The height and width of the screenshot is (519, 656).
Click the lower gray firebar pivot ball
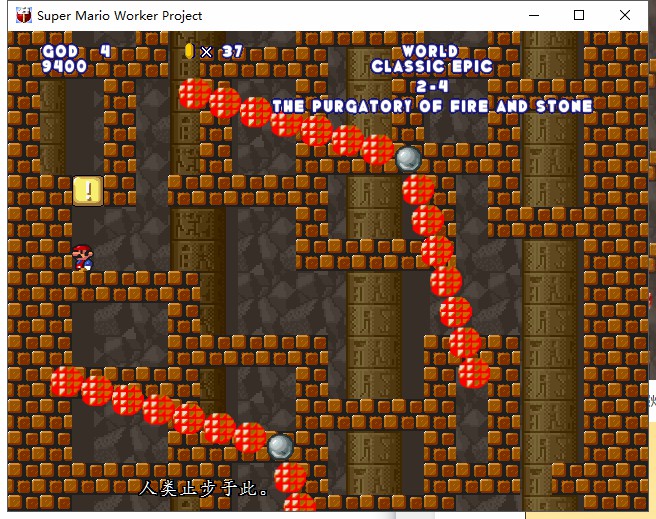(280, 447)
